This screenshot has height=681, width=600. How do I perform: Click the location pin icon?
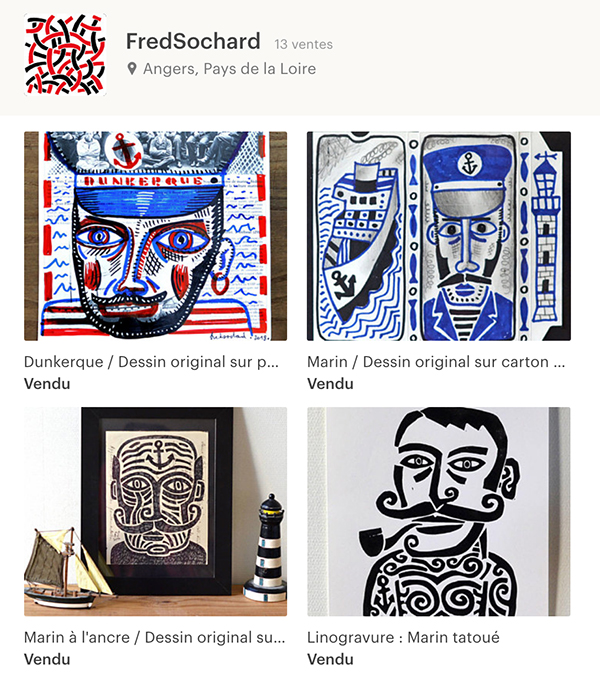tap(132, 69)
